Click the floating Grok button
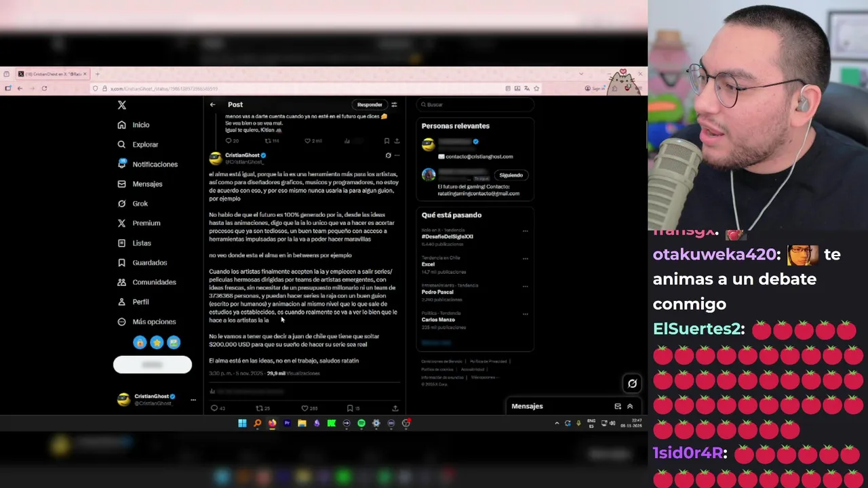Image resolution: width=868 pixels, height=488 pixels. [x=632, y=384]
